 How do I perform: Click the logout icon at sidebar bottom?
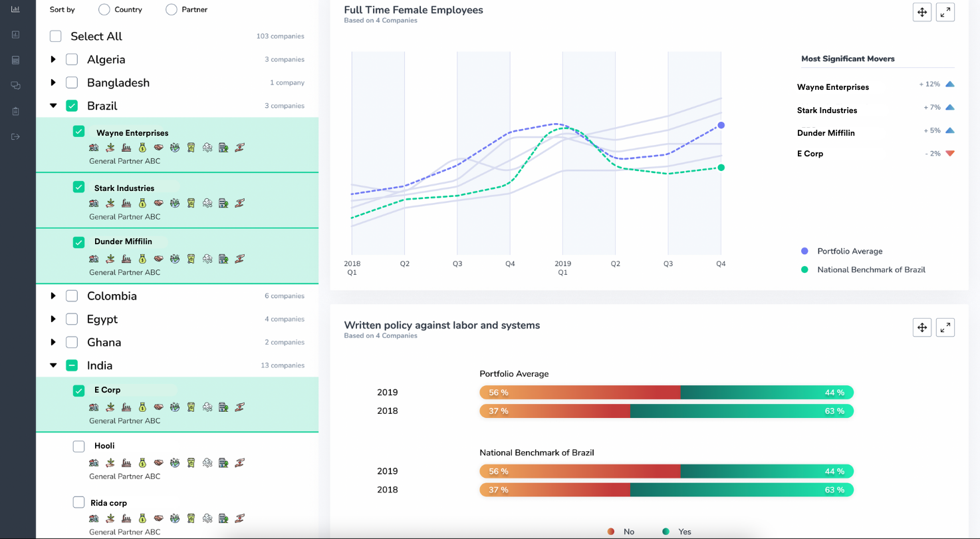point(15,136)
